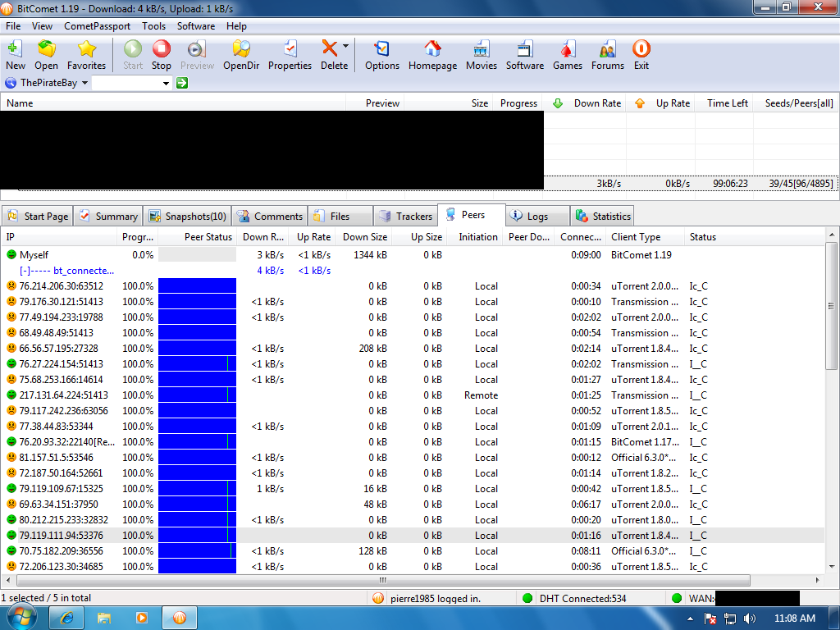Click the volume speaker tray icon
The height and width of the screenshot is (630, 840).
pyautogui.click(x=750, y=619)
